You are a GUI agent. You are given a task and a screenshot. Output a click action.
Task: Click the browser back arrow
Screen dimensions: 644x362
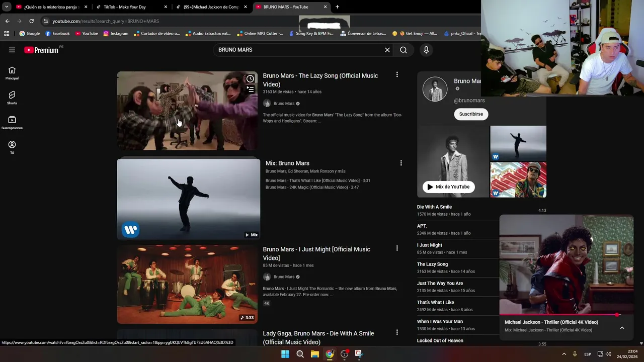(7, 21)
